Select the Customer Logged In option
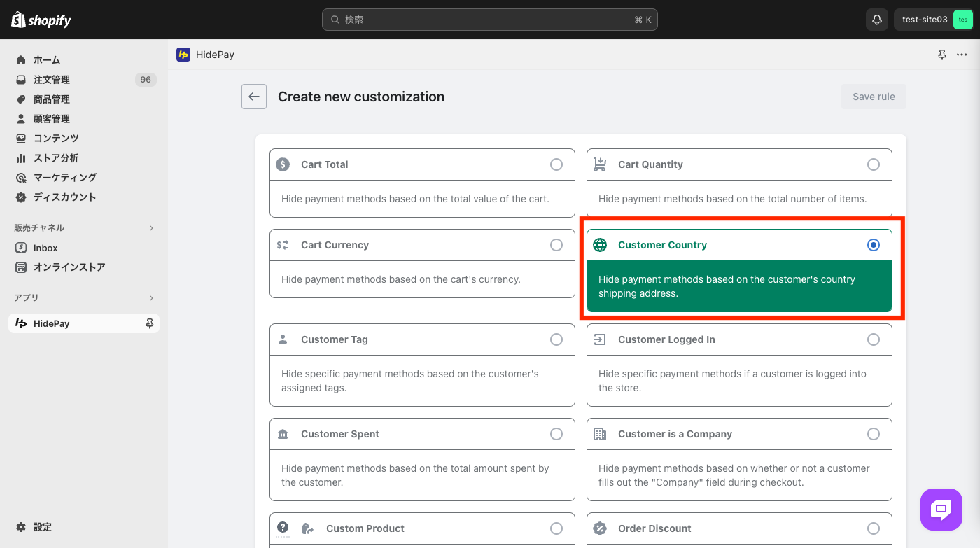The image size is (980, 548). [x=874, y=339]
